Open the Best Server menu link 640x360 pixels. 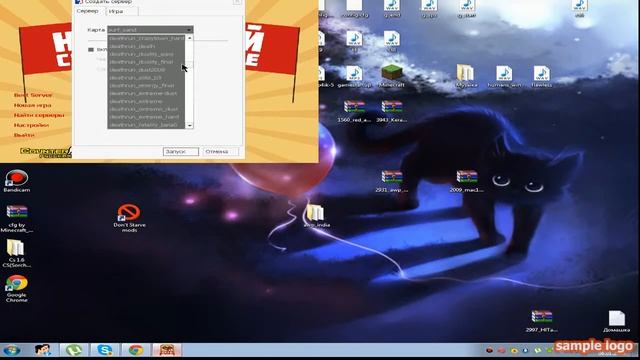pyautogui.click(x=33, y=95)
